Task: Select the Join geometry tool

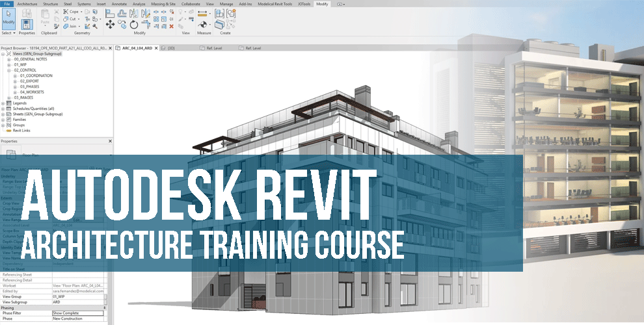Action: (70, 26)
